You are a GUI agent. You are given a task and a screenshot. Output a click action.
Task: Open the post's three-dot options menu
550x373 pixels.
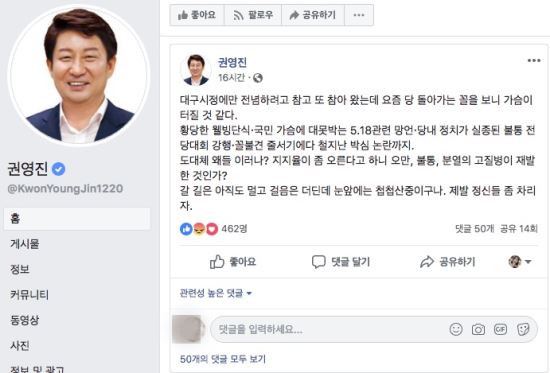pyautogui.click(x=534, y=61)
